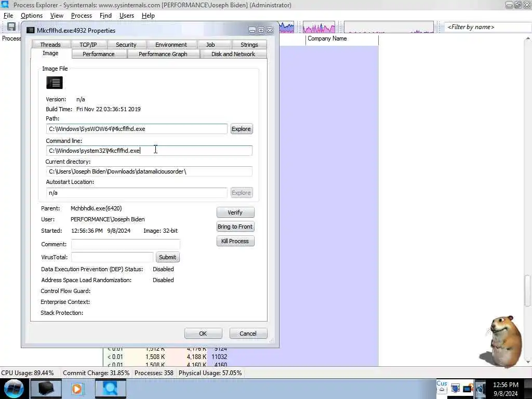Switch to the Strings tab
This screenshot has height=399, width=532.
click(249, 45)
